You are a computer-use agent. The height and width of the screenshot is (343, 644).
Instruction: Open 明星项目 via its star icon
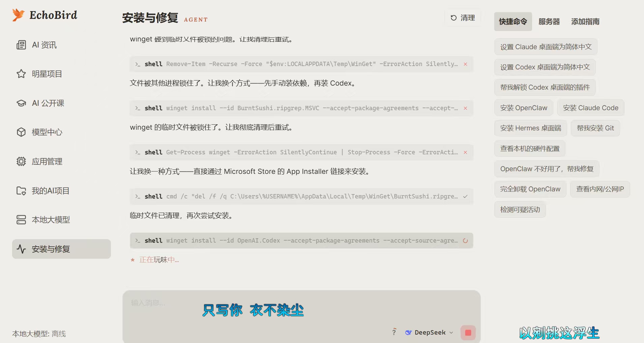21,74
